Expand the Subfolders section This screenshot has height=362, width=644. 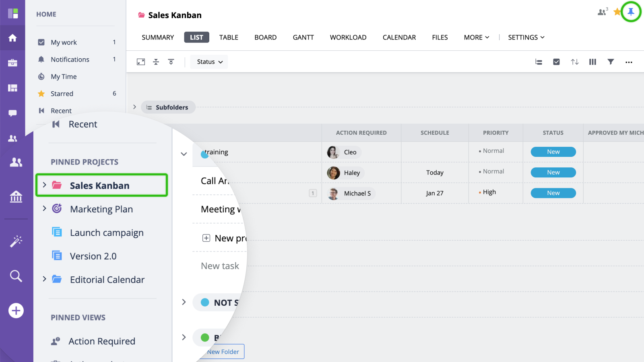coord(135,107)
